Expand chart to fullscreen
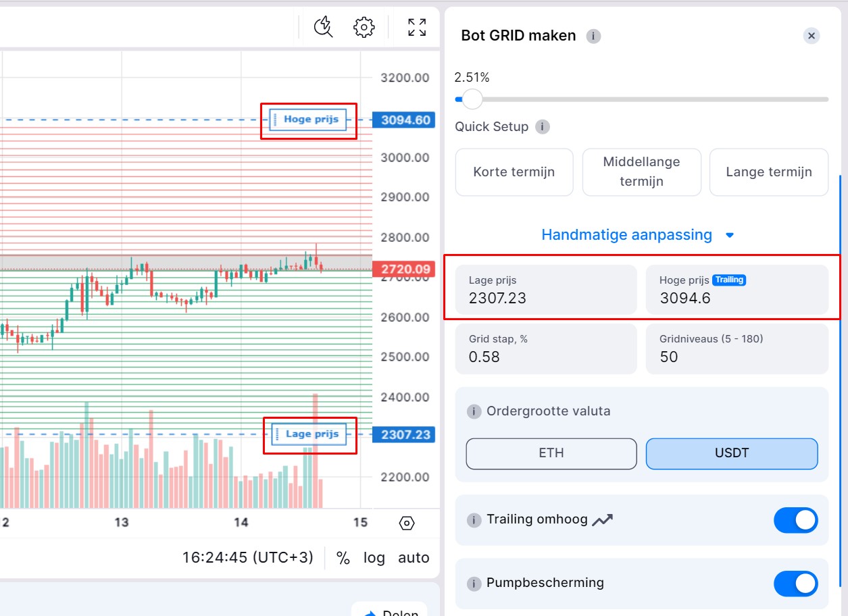Image resolution: width=848 pixels, height=616 pixels. click(417, 27)
